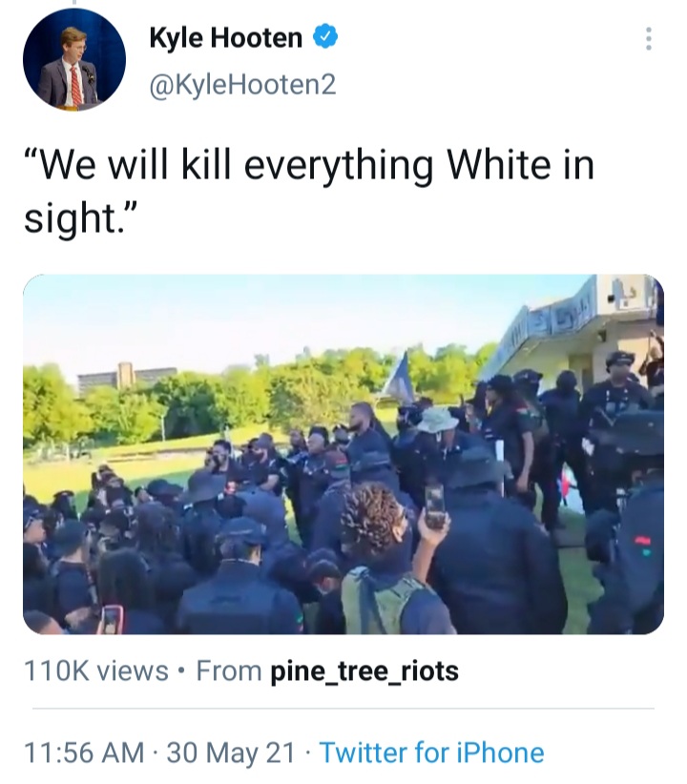Click the "From" label under the video
687x784 pixels.
tap(229, 671)
